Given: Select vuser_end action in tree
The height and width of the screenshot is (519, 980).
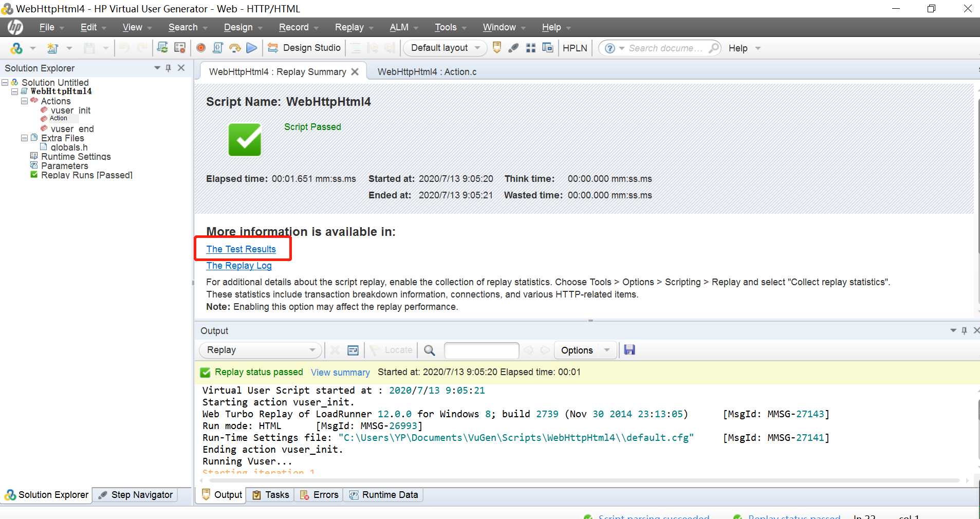Looking at the screenshot, I should tap(72, 129).
